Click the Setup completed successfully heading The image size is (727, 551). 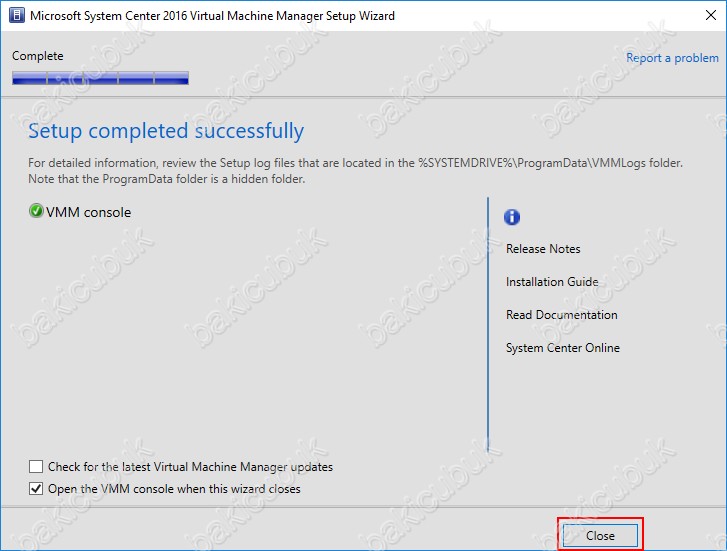pos(166,131)
